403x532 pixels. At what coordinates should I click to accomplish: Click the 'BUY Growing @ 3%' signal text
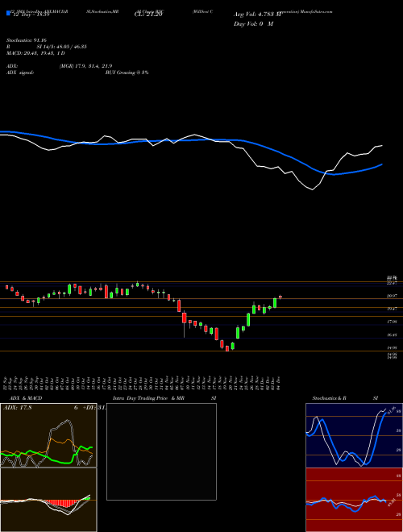127,73
